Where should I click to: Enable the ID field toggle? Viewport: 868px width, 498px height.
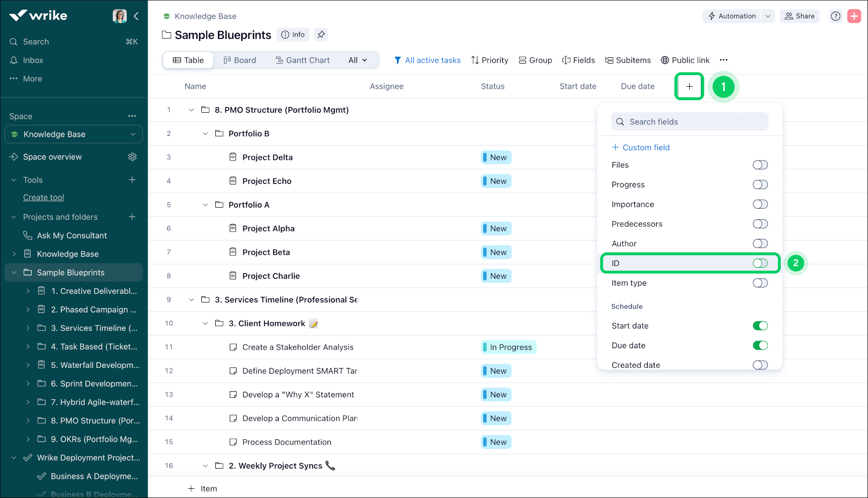tap(760, 263)
